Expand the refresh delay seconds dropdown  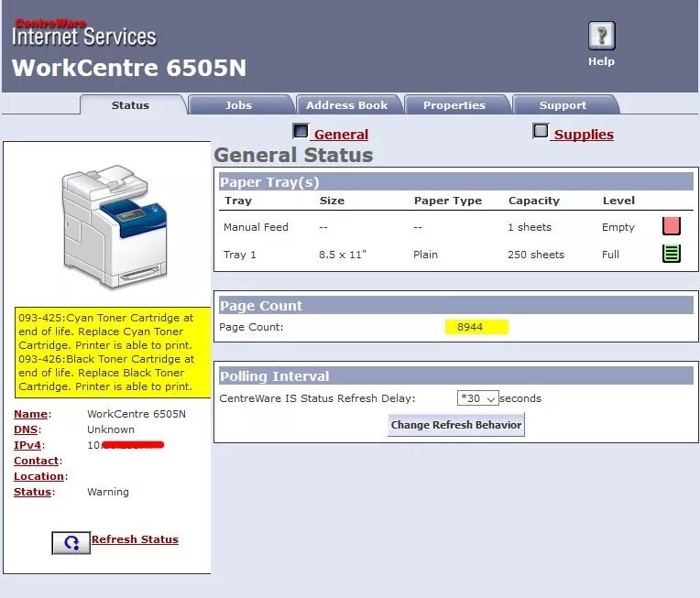click(477, 398)
